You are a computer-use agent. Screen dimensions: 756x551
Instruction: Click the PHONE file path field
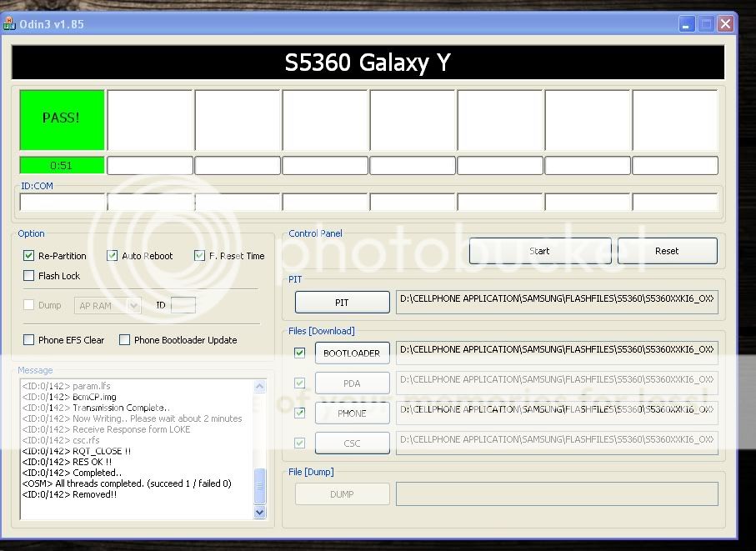(x=557, y=413)
